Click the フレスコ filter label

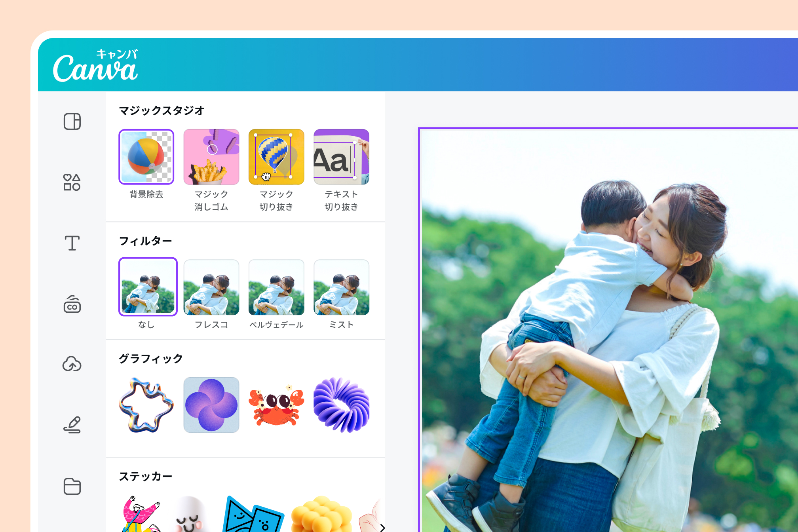pyautogui.click(x=211, y=325)
